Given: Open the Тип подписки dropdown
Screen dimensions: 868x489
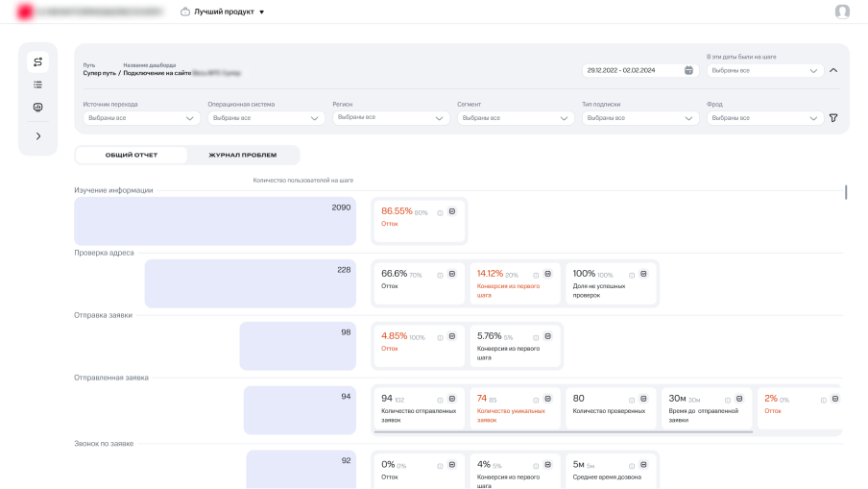Looking at the screenshot, I should (x=639, y=118).
